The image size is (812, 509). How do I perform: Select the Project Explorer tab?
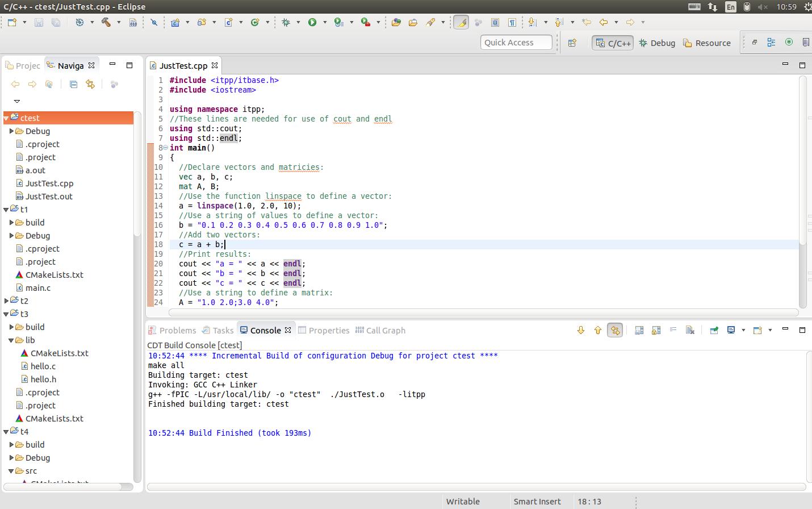click(x=23, y=65)
